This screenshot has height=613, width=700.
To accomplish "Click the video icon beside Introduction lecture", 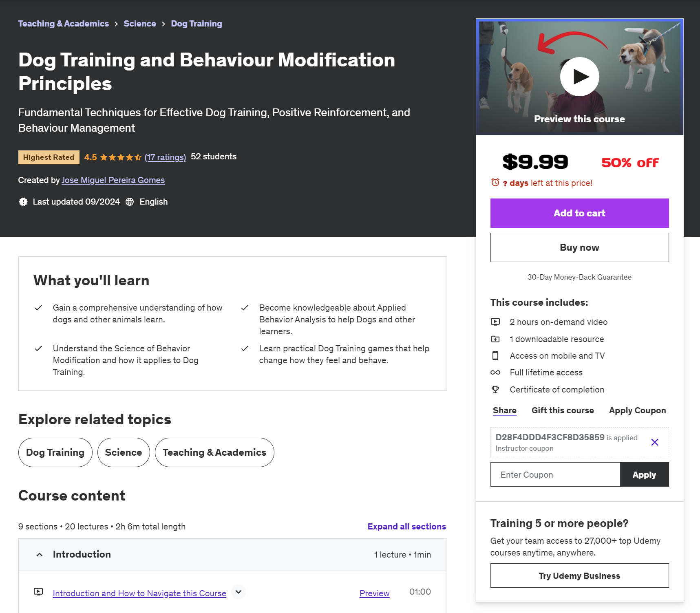I will click(38, 592).
